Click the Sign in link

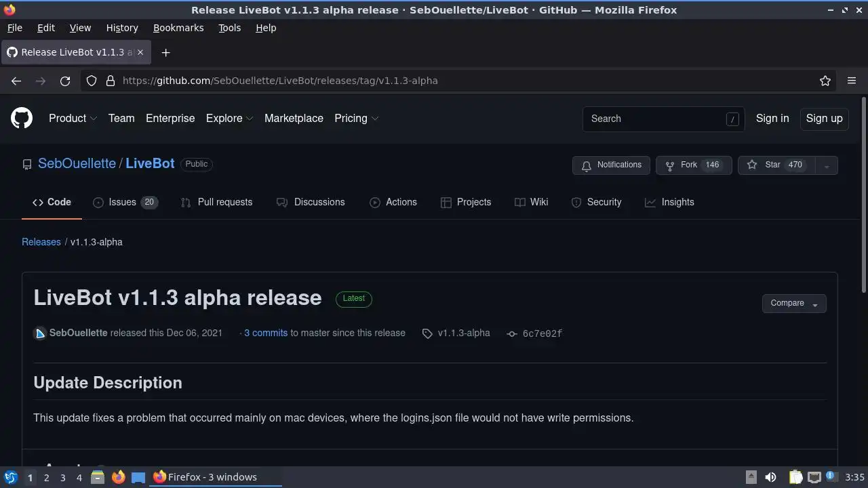click(772, 118)
